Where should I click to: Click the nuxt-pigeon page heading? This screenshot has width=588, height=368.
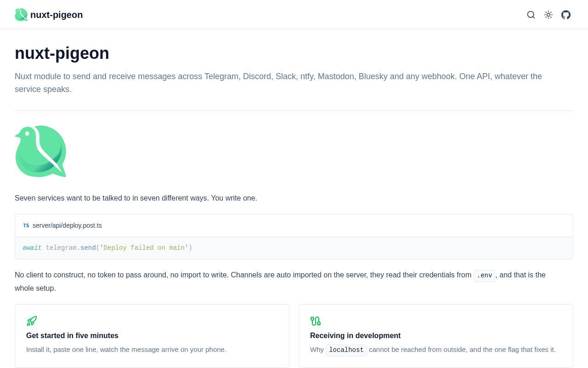coord(62,53)
